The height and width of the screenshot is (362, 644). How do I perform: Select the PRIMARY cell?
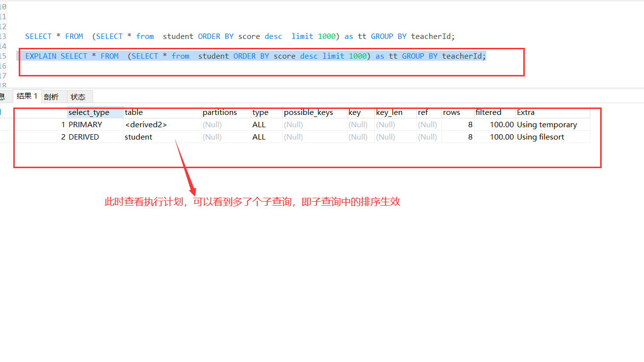pos(95,125)
